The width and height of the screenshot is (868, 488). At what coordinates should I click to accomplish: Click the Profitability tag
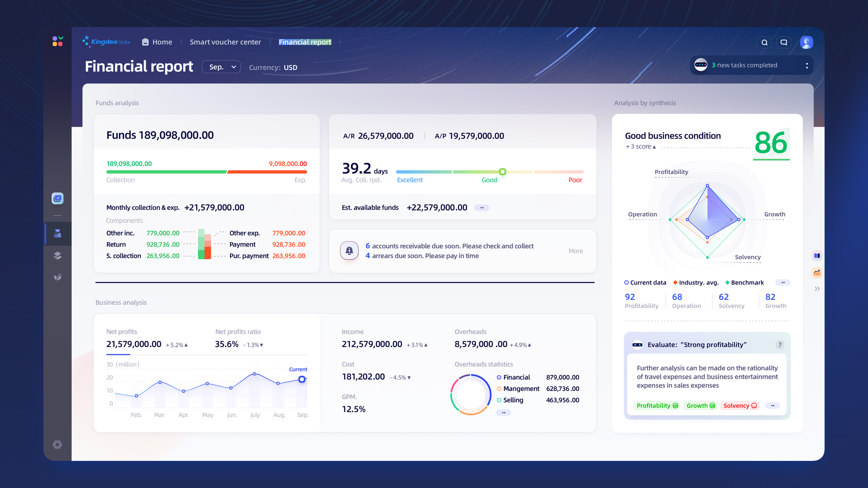[657, 405]
